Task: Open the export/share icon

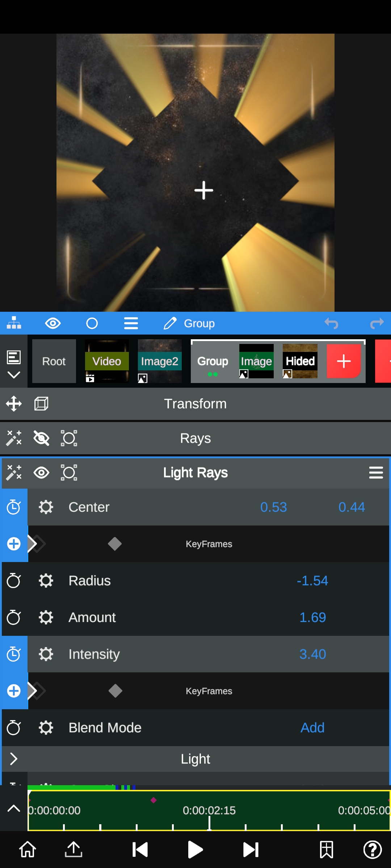Action: [x=73, y=850]
